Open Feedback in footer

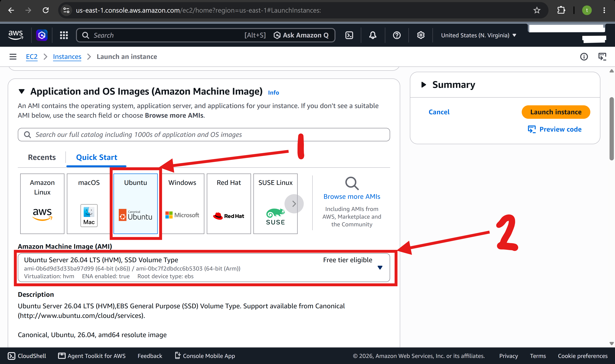150,356
